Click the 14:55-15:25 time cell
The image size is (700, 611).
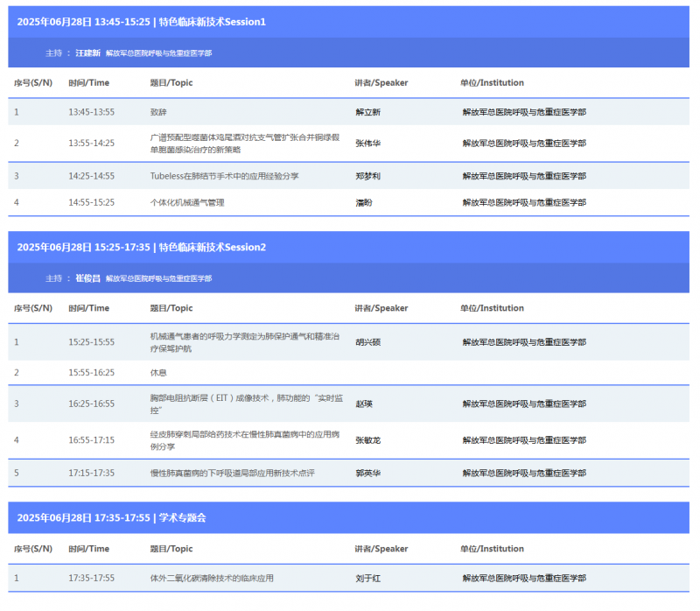coord(92,203)
